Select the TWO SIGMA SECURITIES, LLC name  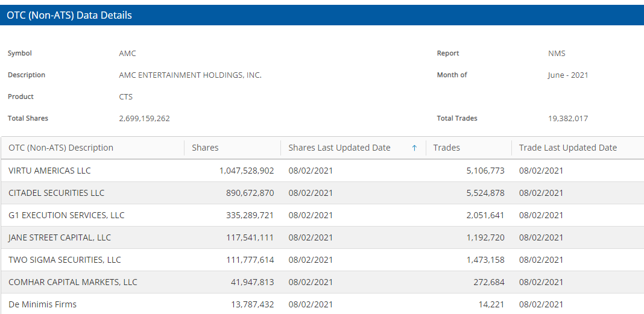[x=65, y=260]
